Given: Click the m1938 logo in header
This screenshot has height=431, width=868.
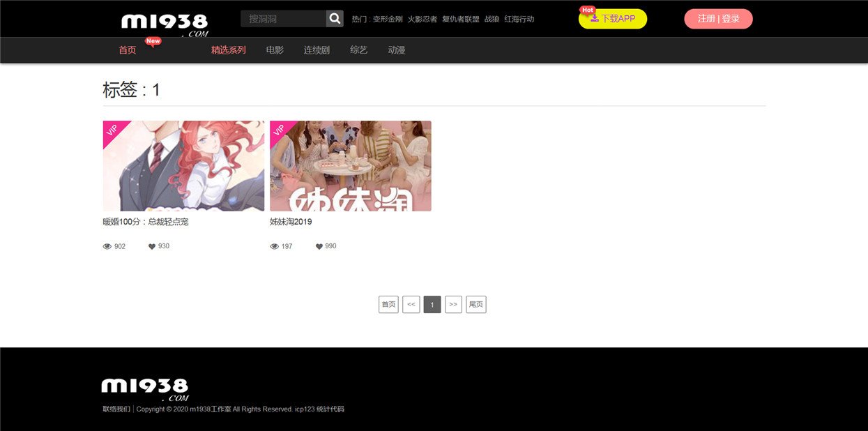Looking at the screenshot, I should pyautogui.click(x=165, y=24).
